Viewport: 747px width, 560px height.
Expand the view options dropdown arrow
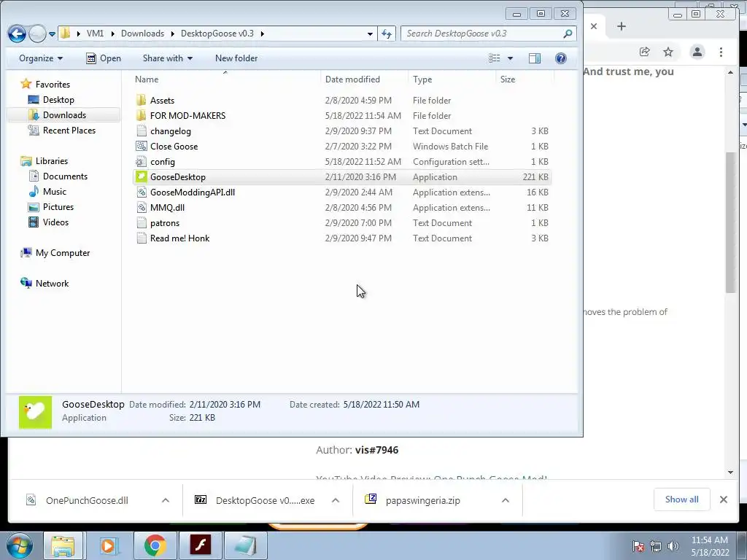coord(510,58)
